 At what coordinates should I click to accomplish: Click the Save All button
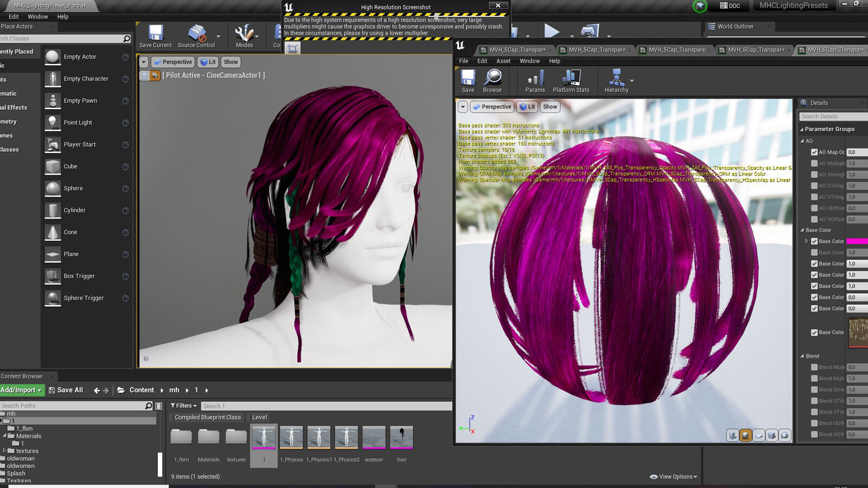66,390
